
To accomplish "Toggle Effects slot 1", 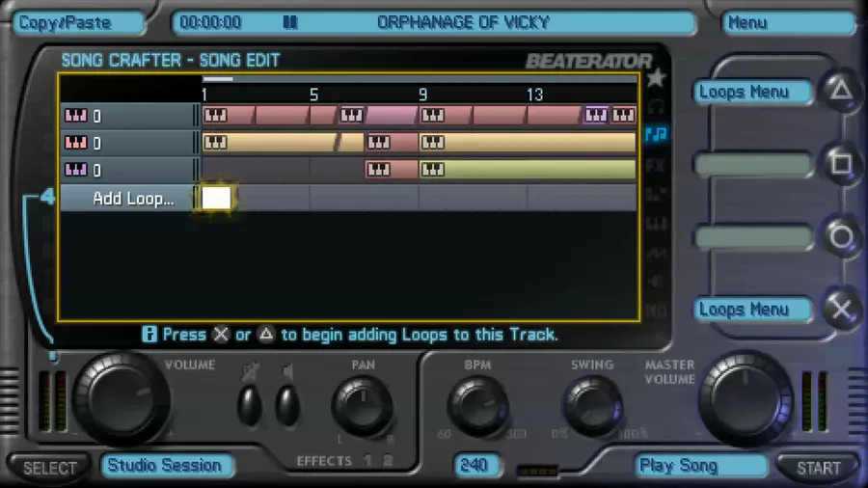I will tap(367, 460).
